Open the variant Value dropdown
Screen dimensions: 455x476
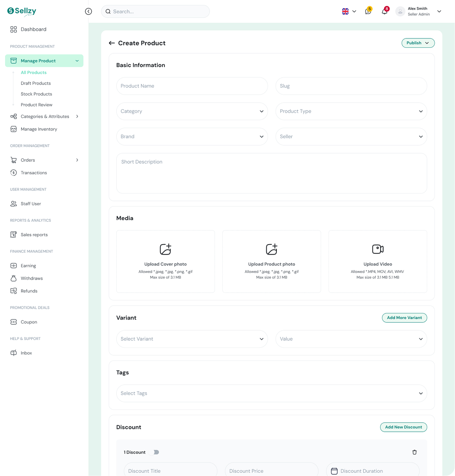click(x=351, y=339)
